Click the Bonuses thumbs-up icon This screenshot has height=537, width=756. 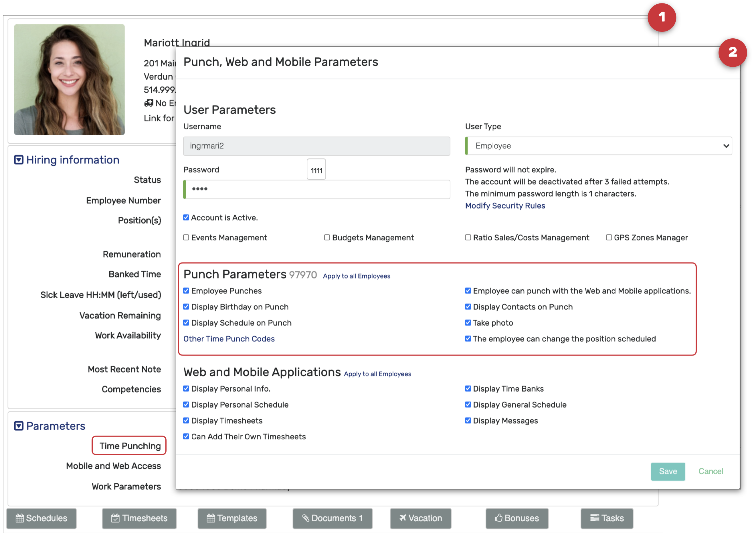[x=498, y=518]
